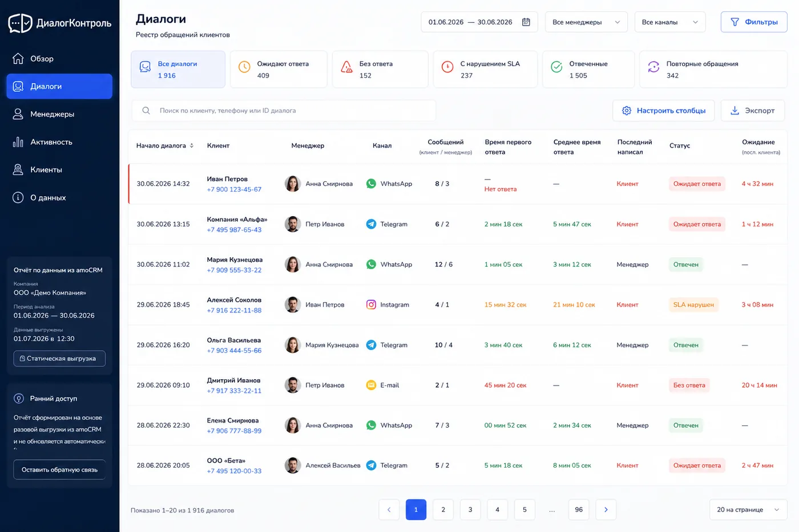799x532 pixels.
Task: Click the magnifier icon in search bar
Action: (x=146, y=111)
